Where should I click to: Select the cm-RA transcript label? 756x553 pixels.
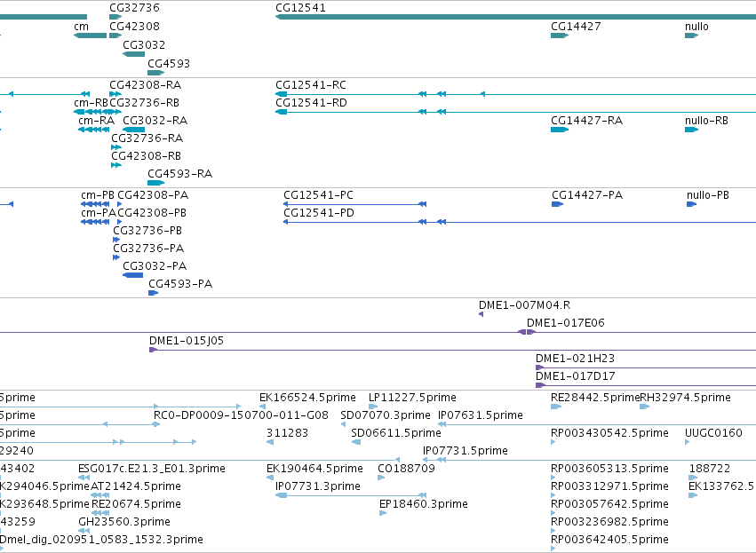(97, 121)
